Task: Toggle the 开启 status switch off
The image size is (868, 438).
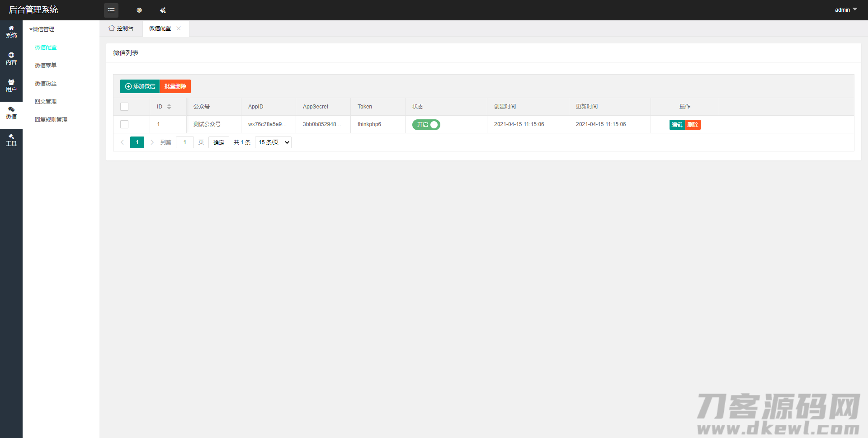Action: click(x=426, y=124)
